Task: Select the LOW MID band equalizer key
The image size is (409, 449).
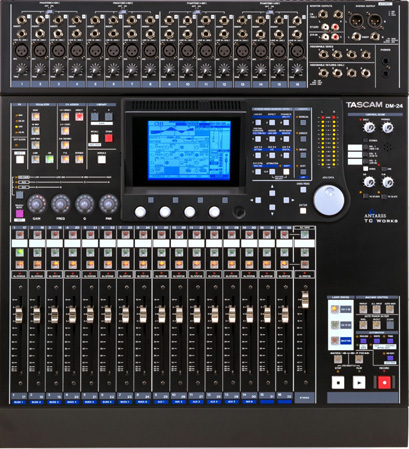Action: [x=35, y=145]
